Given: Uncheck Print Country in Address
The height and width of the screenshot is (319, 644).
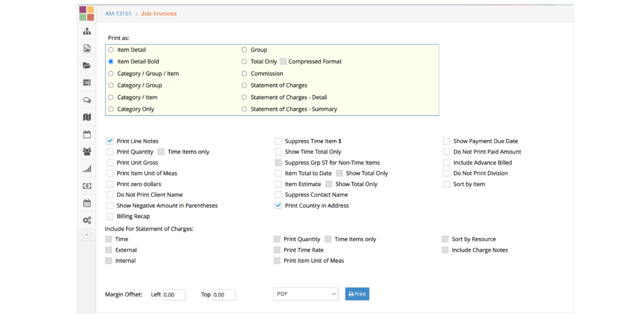Looking at the screenshot, I should (278, 206).
